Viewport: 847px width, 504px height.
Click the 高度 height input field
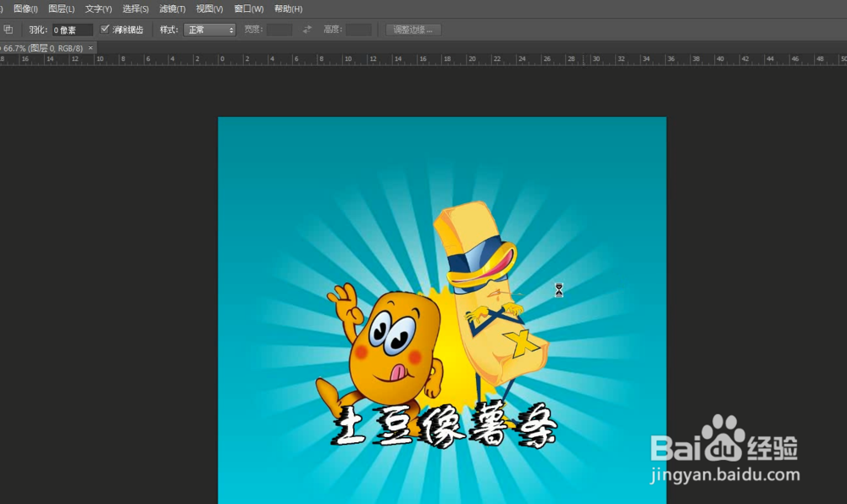tap(356, 29)
